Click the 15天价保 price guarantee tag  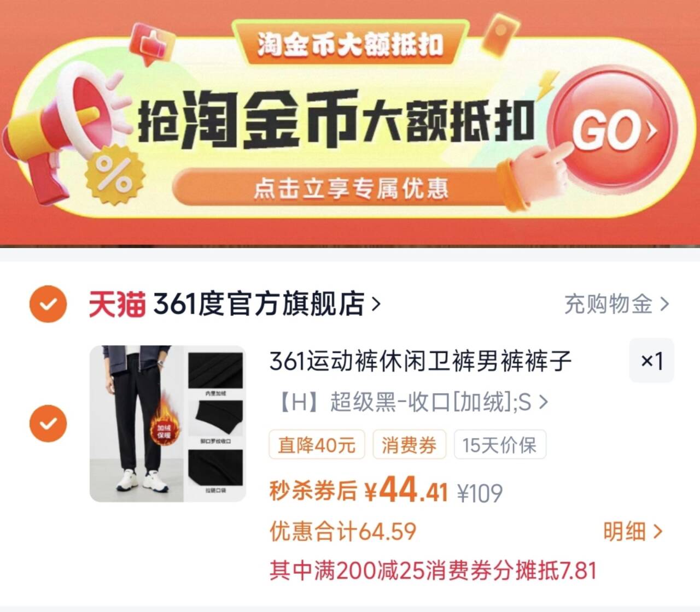point(499,445)
